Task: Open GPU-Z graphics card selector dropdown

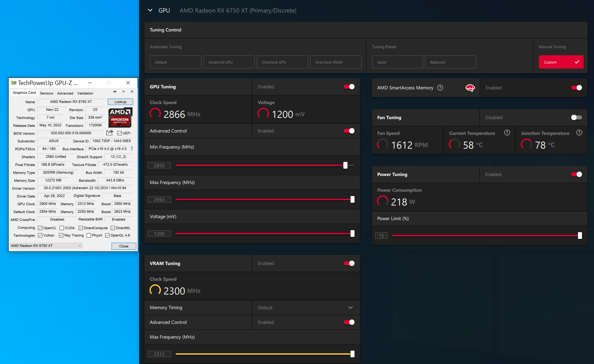Action: (x=46, y=246)
